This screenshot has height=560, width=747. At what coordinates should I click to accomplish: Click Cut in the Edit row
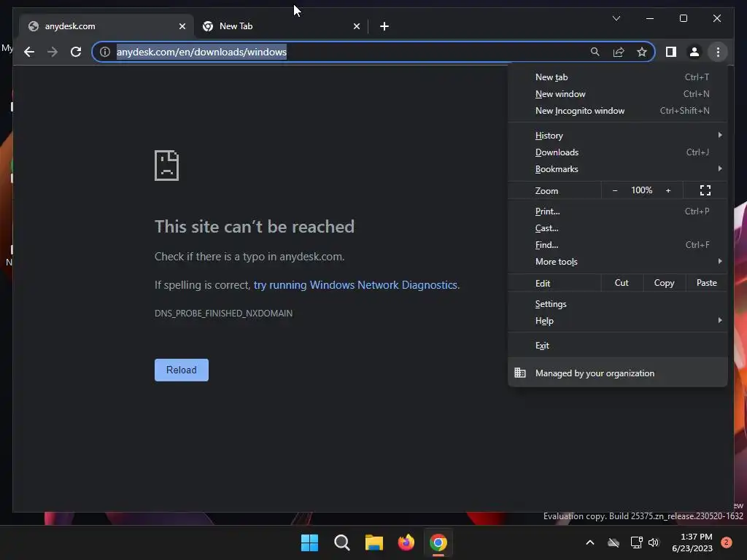(622, 283)
